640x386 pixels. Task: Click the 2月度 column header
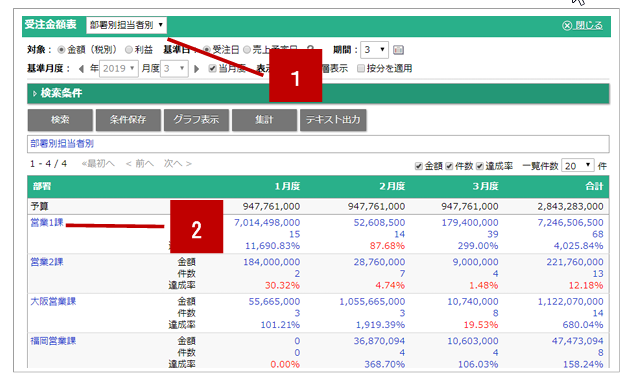click(392, 186)
